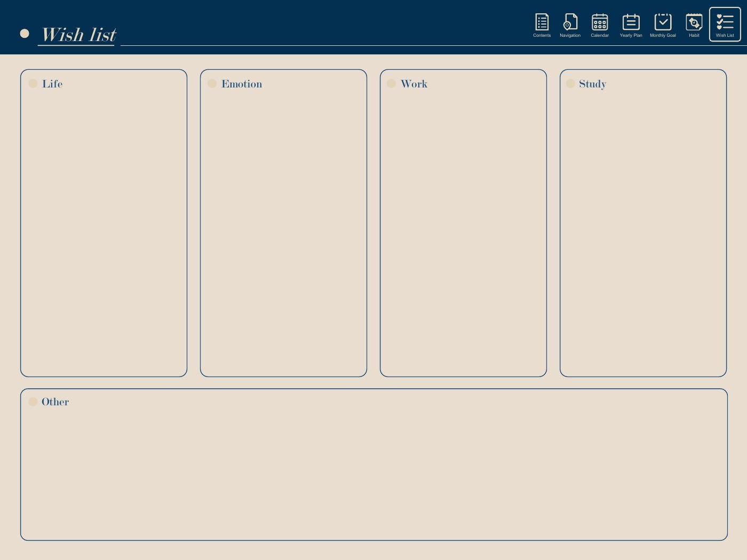Click inside the Emotion wish list box
The width and height of the screenshot is (747, 560).
[283, 223]
